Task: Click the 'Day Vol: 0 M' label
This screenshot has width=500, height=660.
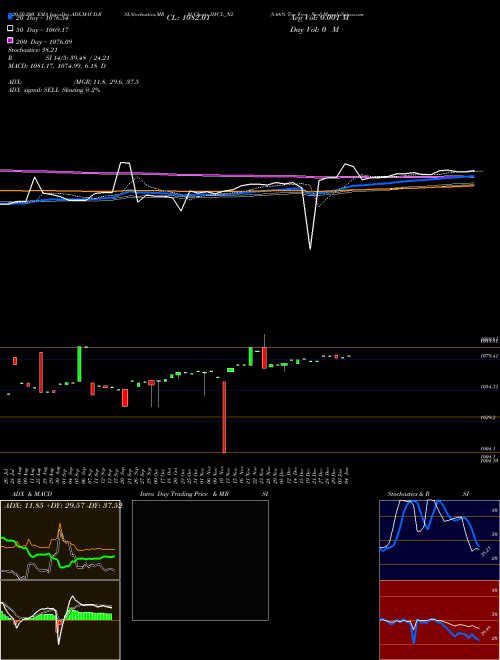Action: coord(314,29)
